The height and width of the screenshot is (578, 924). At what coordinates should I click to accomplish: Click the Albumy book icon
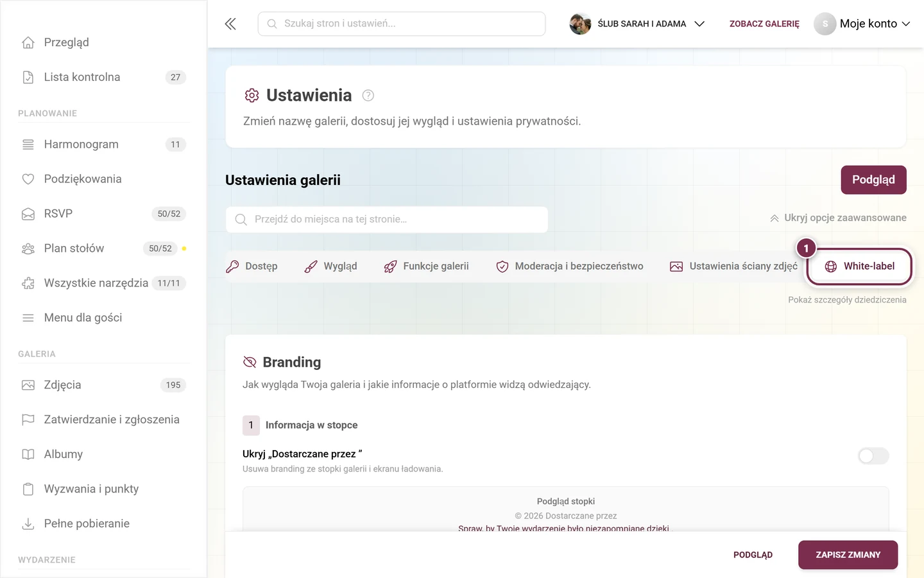(28, 455)
